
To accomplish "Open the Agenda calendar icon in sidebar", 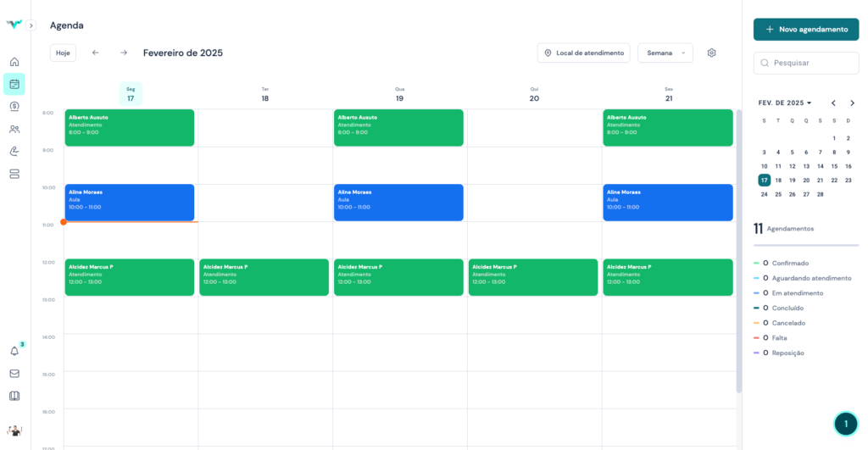I will click(14, 84).
